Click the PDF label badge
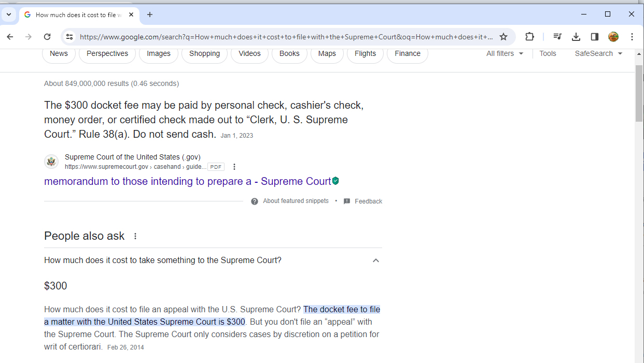Image resolution: width=644 pixels, height=363 pixels. [x=216, y=167]
